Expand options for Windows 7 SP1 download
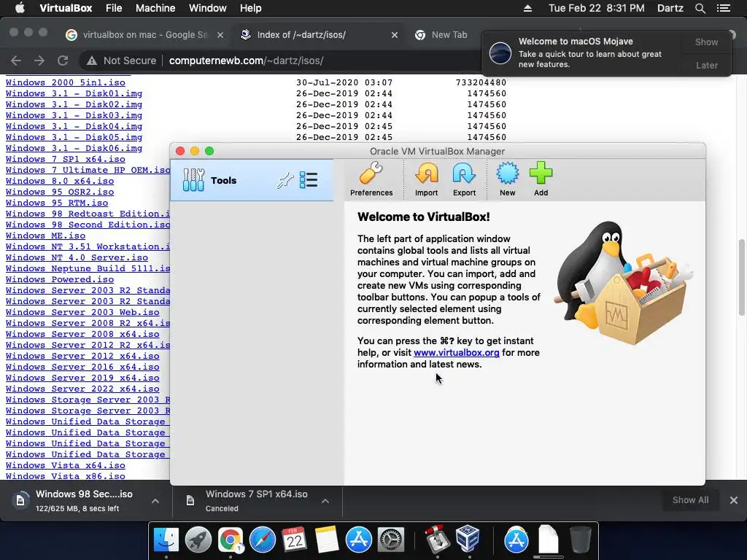Viewport: 747px width, 560px height. point(325,501)
